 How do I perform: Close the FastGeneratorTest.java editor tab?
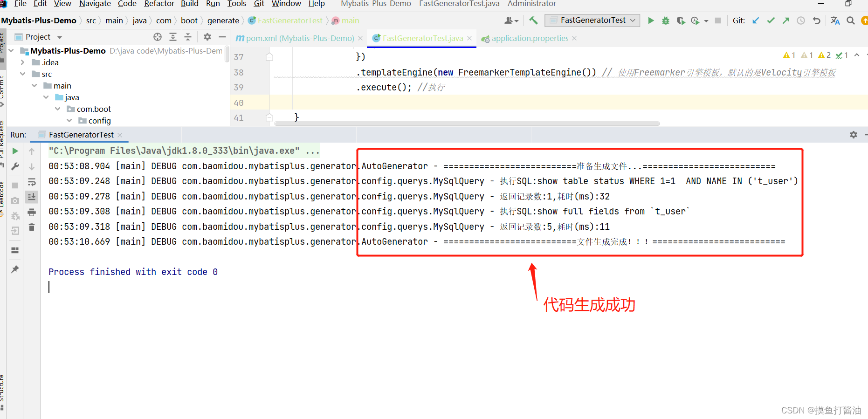click(469, 38)
